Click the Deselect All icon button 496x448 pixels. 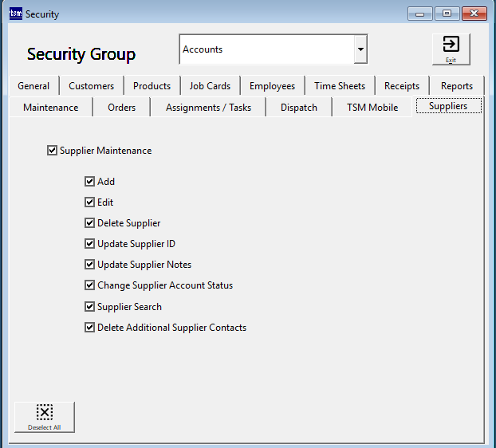pos(45,416)
